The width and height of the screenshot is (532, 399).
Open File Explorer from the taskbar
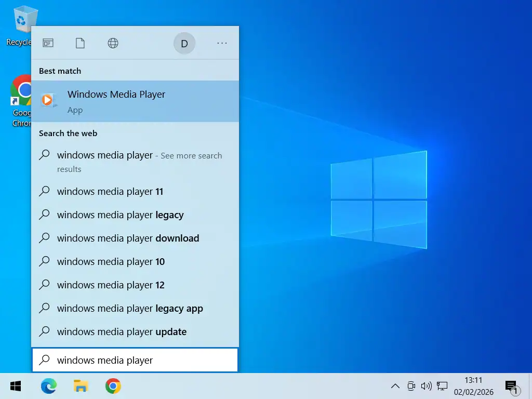(x=81, y=386)
